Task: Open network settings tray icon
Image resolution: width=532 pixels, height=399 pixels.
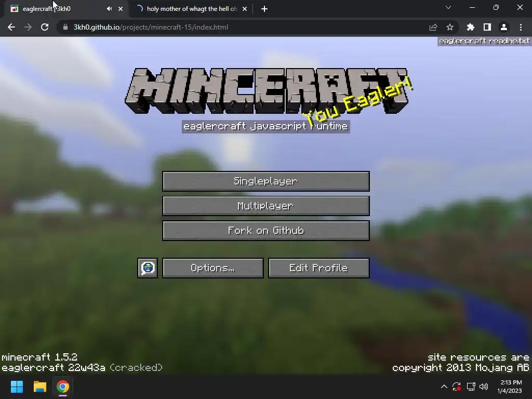Action: 471,387
